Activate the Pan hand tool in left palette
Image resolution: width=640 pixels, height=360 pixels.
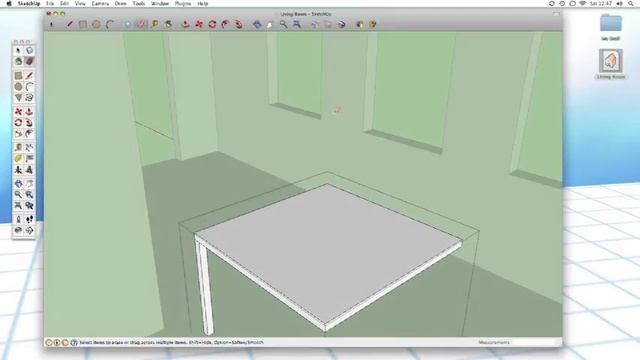pyautogui.click(x=29, y=184)
